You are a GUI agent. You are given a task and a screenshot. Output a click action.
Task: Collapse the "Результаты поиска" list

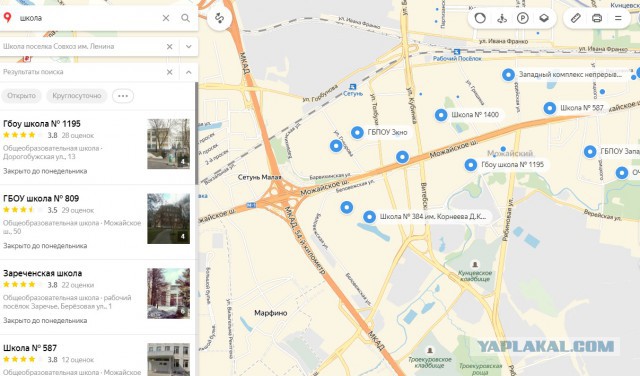coord(189,72)
